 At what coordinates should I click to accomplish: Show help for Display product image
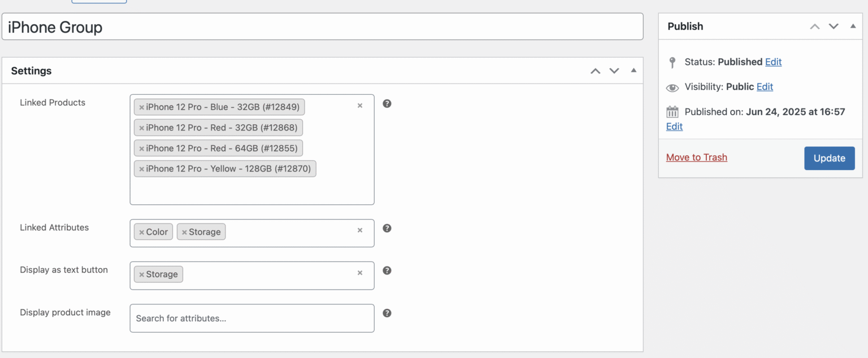pos(387,313)
